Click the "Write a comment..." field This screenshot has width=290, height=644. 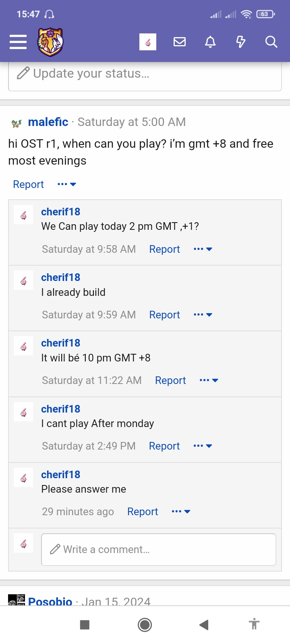(158, 549)
